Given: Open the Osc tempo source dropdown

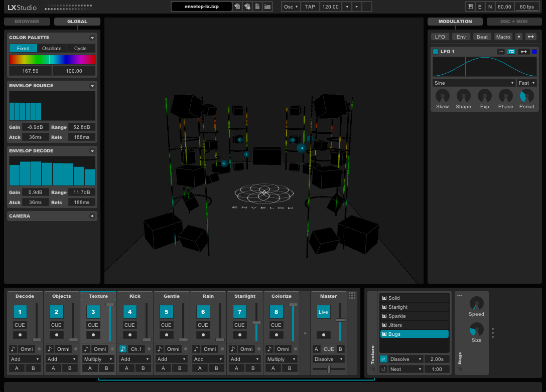Looking at the screenshot, I should point(291,7).
